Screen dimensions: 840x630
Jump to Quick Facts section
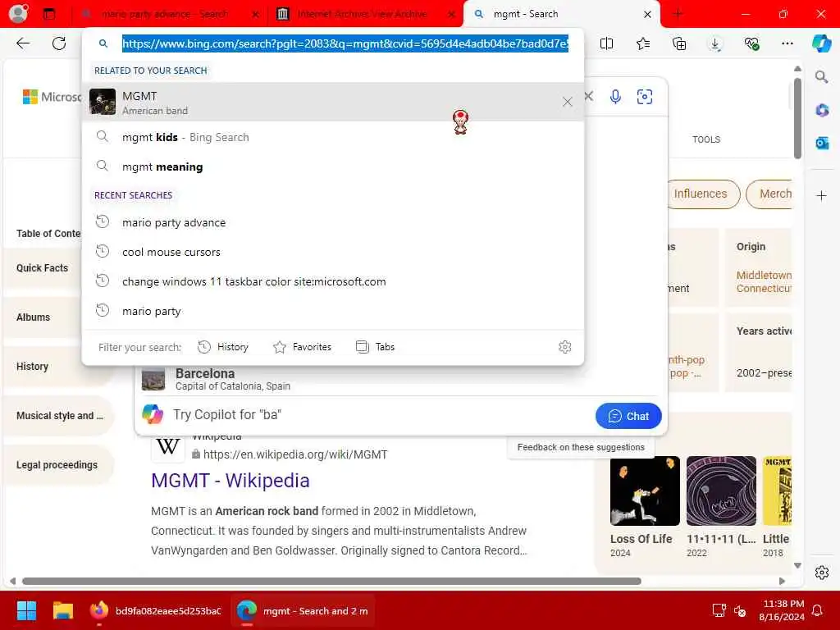pos(43,268)
